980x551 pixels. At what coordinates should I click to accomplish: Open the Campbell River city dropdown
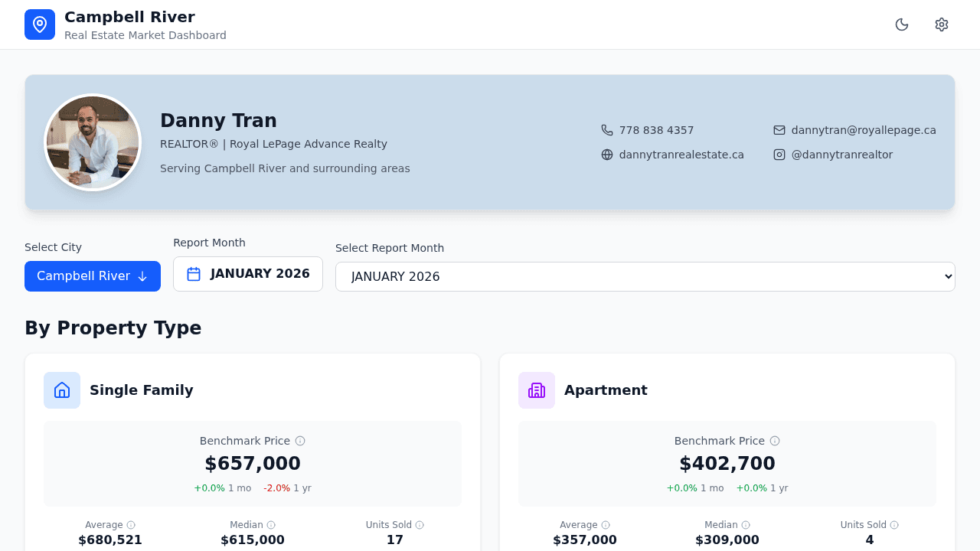92,276
